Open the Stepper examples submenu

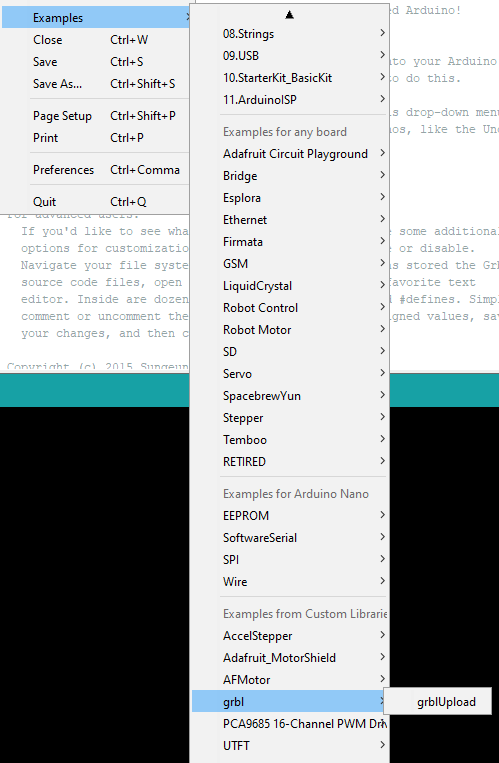coord(290,418)
